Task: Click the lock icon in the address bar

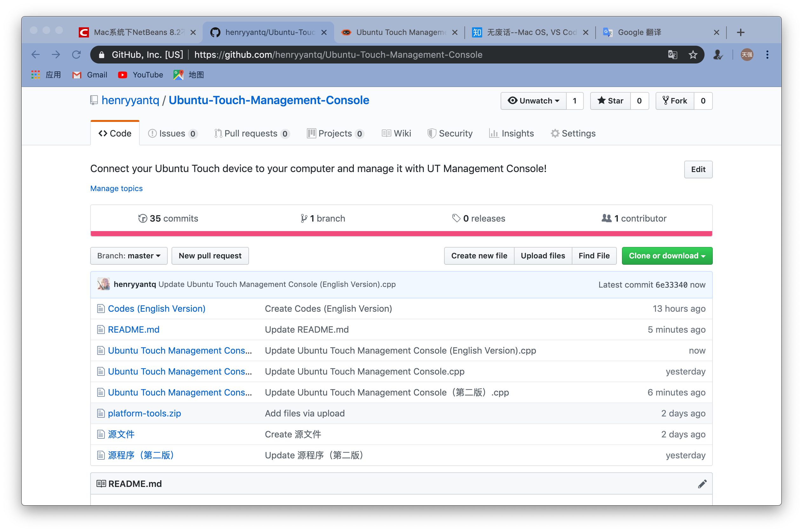Action: (x=101, y=55)
